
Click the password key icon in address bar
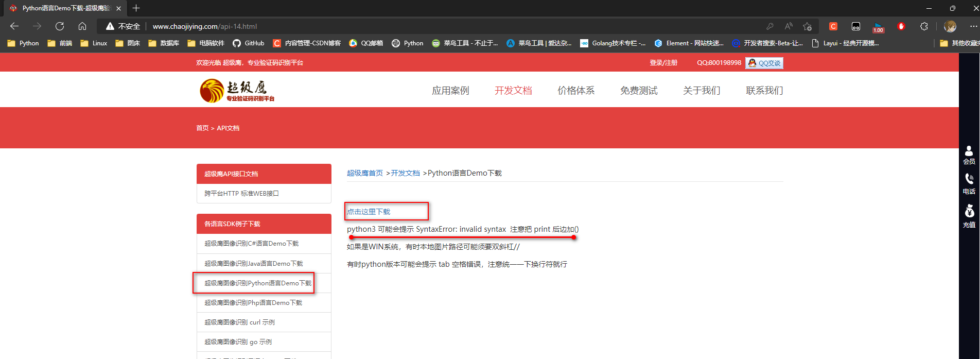(x=769, y=26)
